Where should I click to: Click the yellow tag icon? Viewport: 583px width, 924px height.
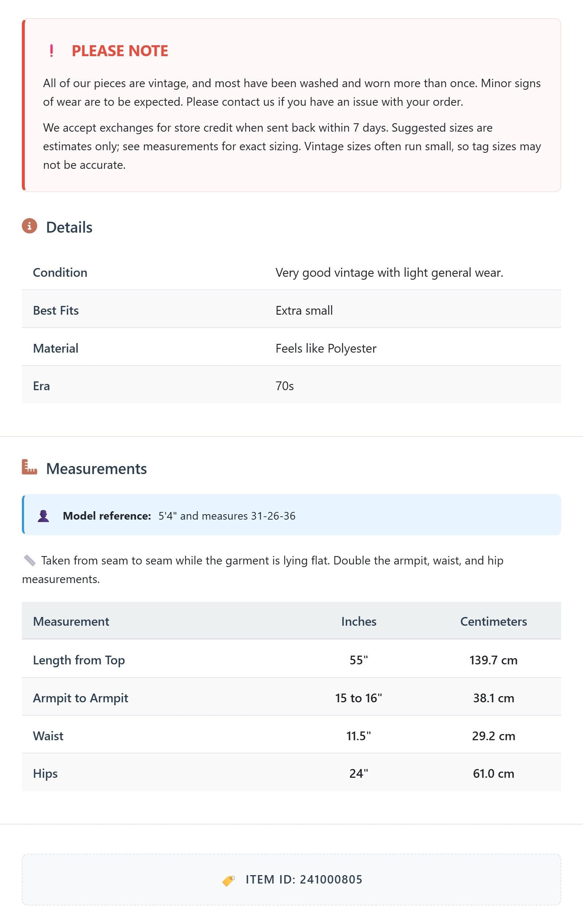[x=228, y=880]
